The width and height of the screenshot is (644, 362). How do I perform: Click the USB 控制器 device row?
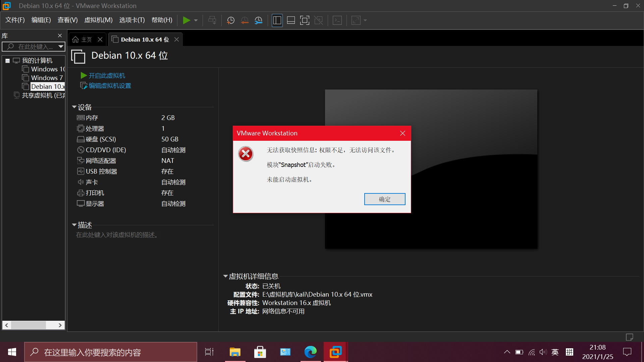point(145,172)
